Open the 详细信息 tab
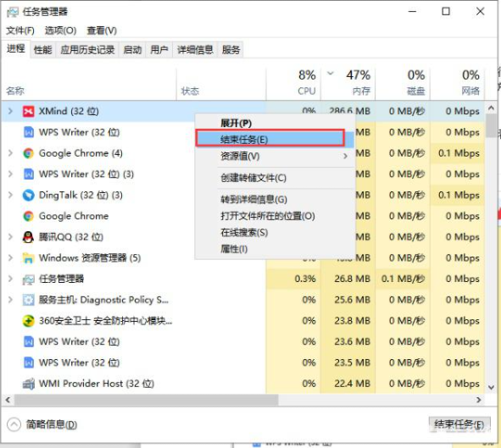The image size is (501, 448). [195, 50]
